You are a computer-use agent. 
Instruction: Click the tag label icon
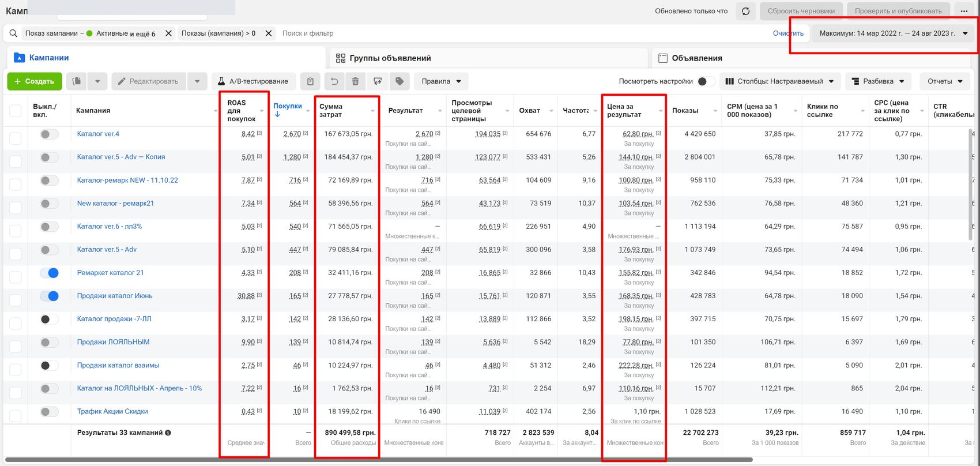click(x=399, y=81)
